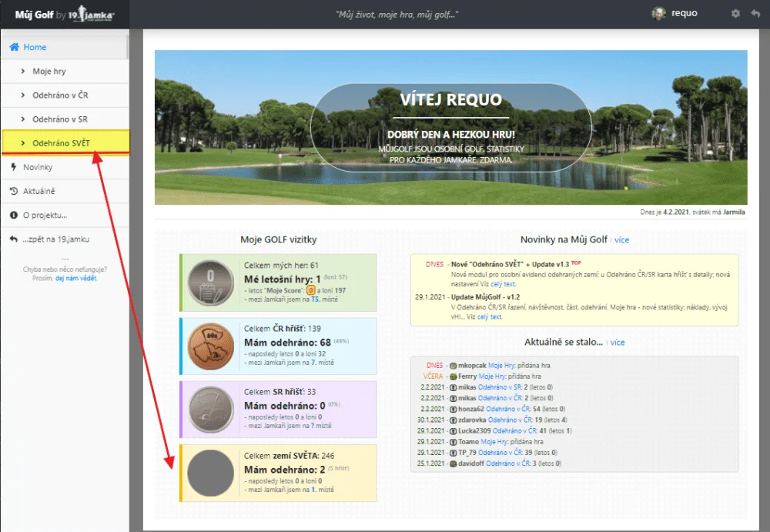
Task: Click Odehráno v SR link next to mikas
Action: 500,387
